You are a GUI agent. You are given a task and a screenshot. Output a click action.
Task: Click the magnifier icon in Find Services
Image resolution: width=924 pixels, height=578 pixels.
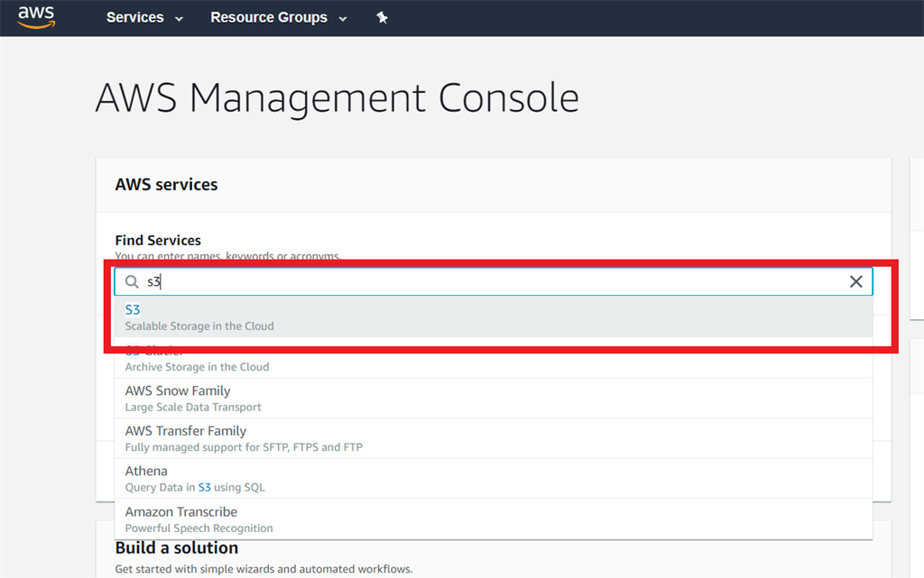coord(132,282)
